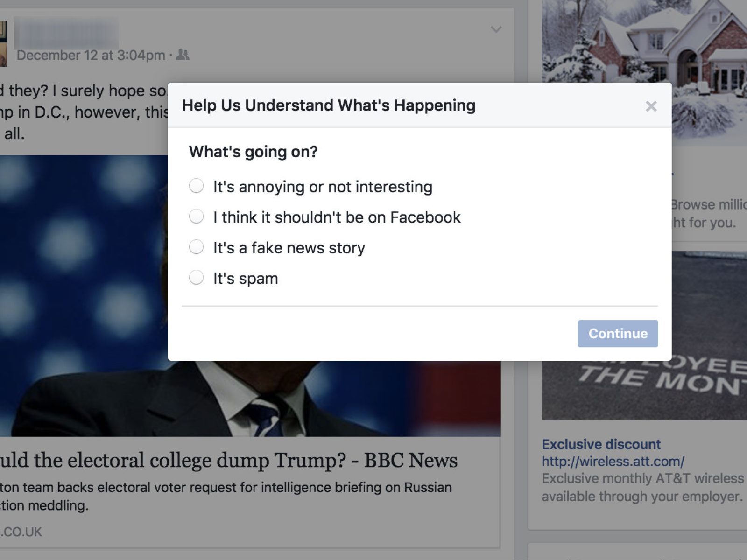Open the "Exclusive discount" ad link
This screenshot has width=747, height=560.
tap(601, 444)
